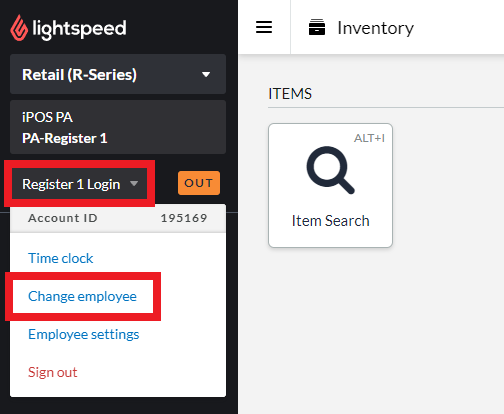Expand the Retail (R-Series) dropdown arrow

(206, 74)
